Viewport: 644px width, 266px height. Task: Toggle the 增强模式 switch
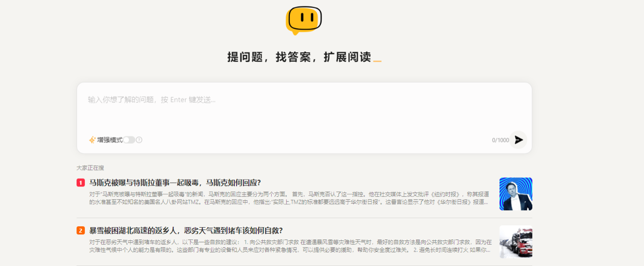[129, 140]
